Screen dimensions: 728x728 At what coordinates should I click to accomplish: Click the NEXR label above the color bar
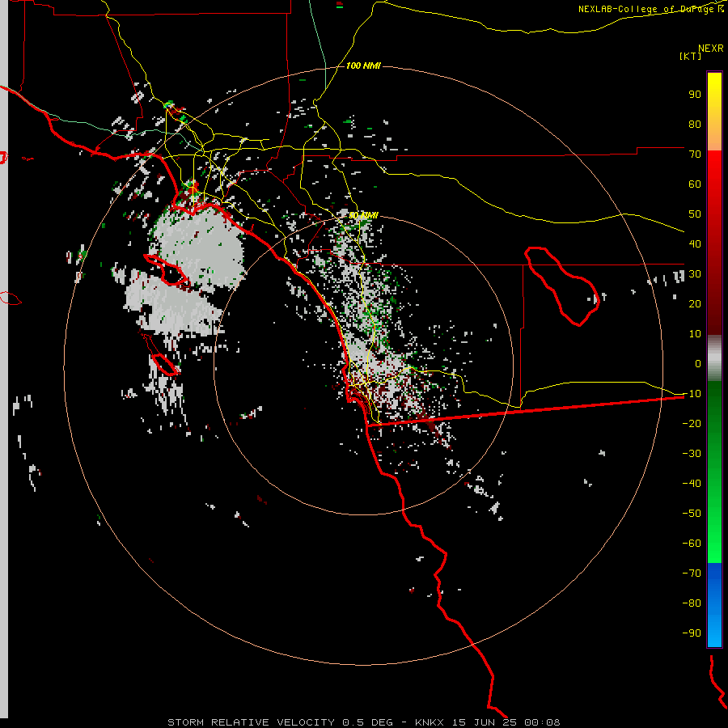pos(711,49)
